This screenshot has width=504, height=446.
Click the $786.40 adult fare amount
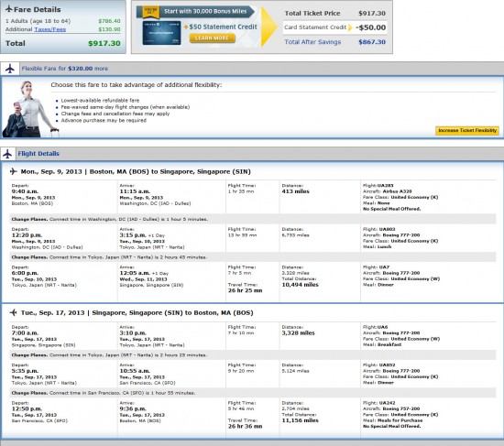(109, 21)
